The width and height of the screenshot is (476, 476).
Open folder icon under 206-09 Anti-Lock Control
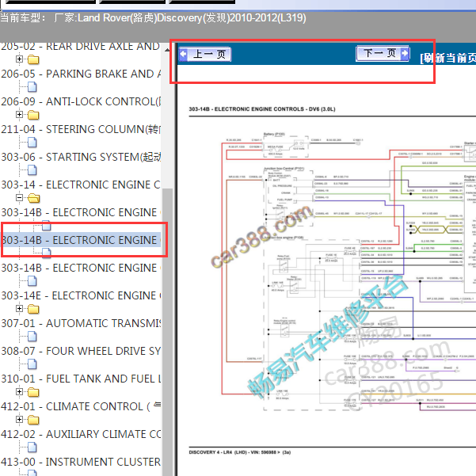point(33,115)
